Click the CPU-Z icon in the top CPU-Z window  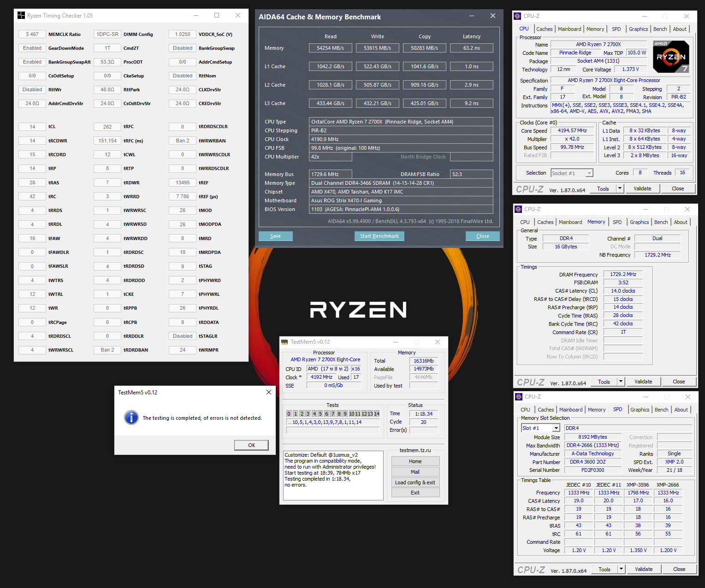(x=518, y=16)
